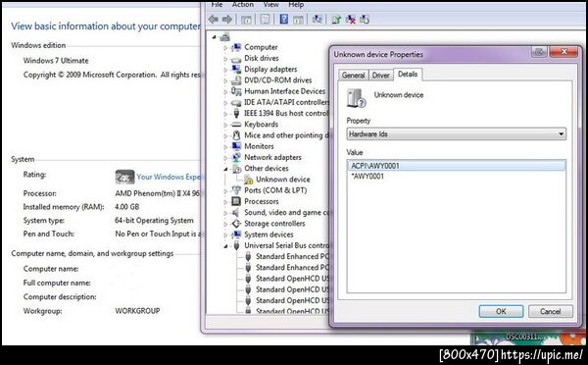Scan for hardware changes via toolbar icon
588x365 pixels.
[x=318, y=20]
